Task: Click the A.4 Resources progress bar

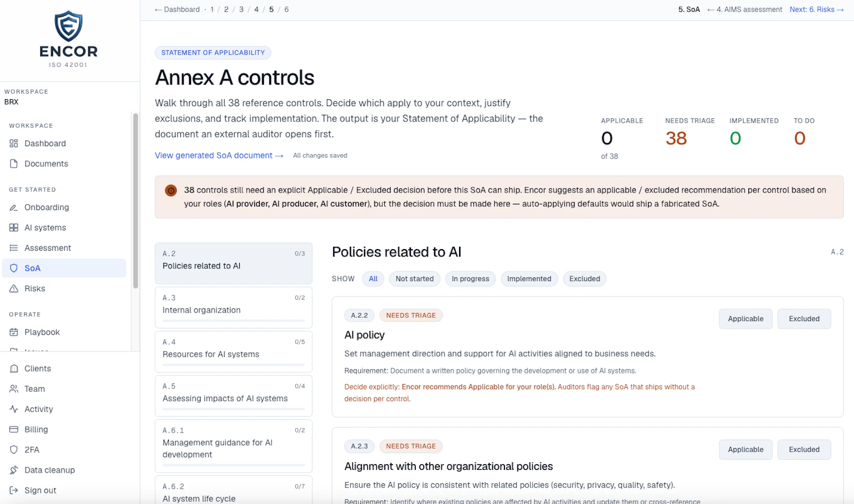Action: (x=233, y=365)
